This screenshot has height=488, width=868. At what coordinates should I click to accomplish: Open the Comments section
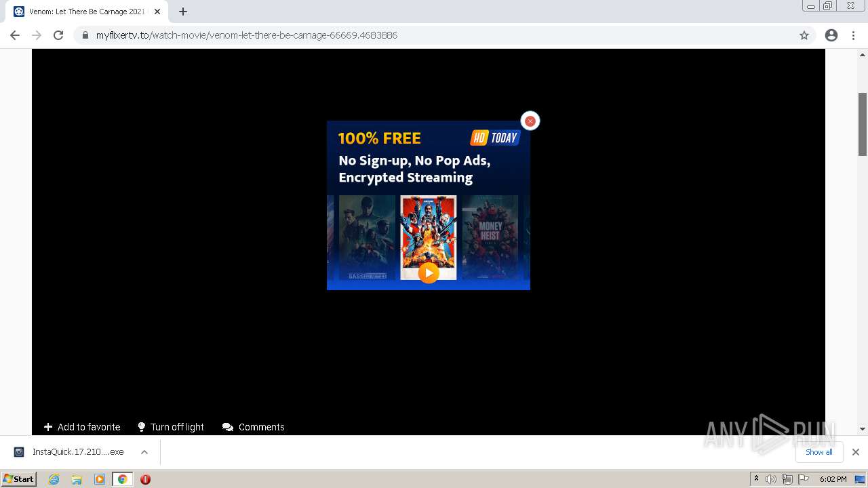click(x=254, y=427)
